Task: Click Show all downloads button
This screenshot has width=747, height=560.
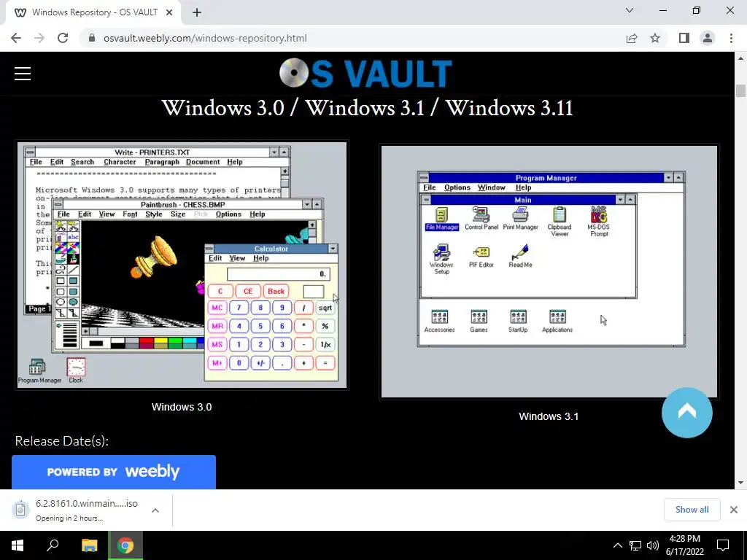Action: 692,510
